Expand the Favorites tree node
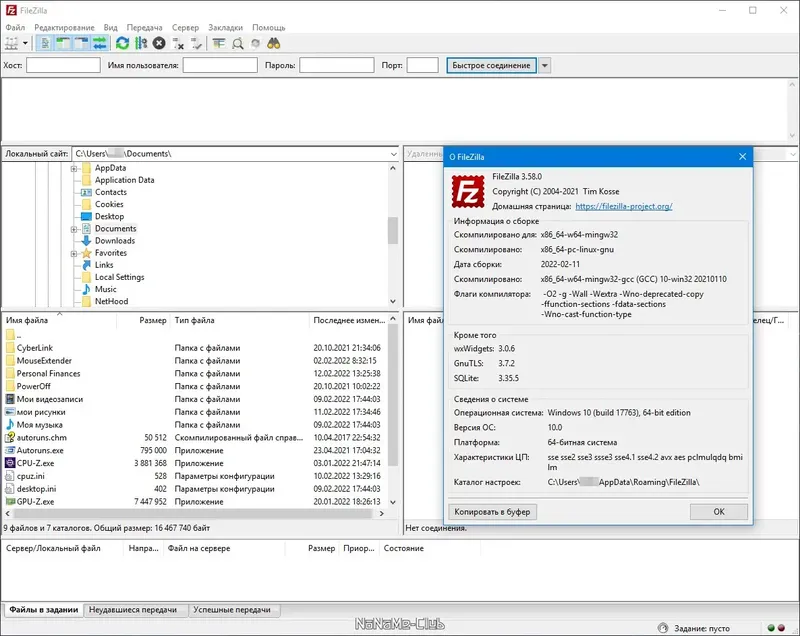 (x=74, y=253)
